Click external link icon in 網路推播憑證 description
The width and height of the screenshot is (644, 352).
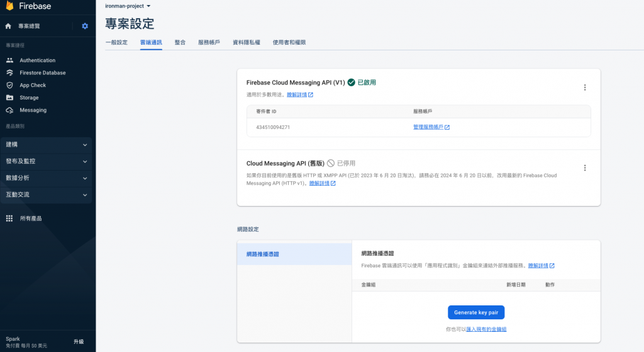point(552,266)
